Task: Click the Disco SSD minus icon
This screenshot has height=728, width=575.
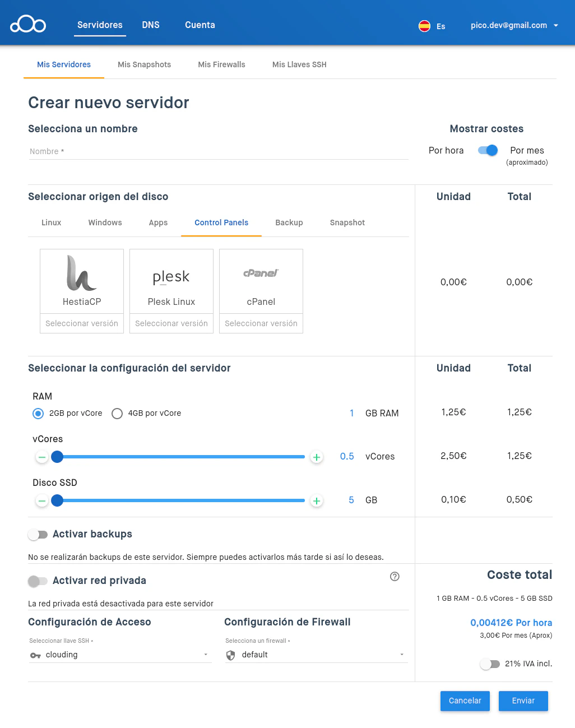Action: click(42, 500)
